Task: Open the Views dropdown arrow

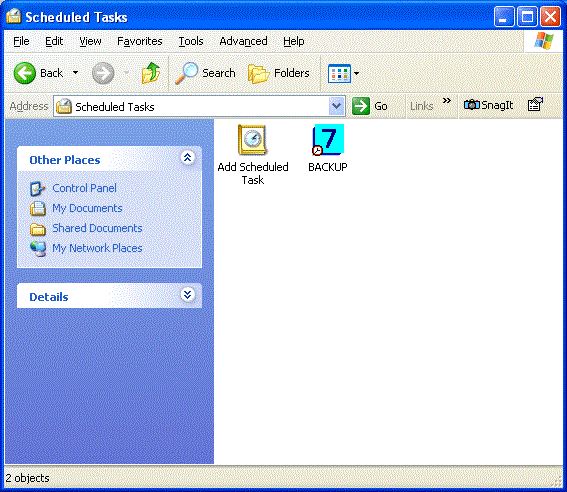Action: 356,73
